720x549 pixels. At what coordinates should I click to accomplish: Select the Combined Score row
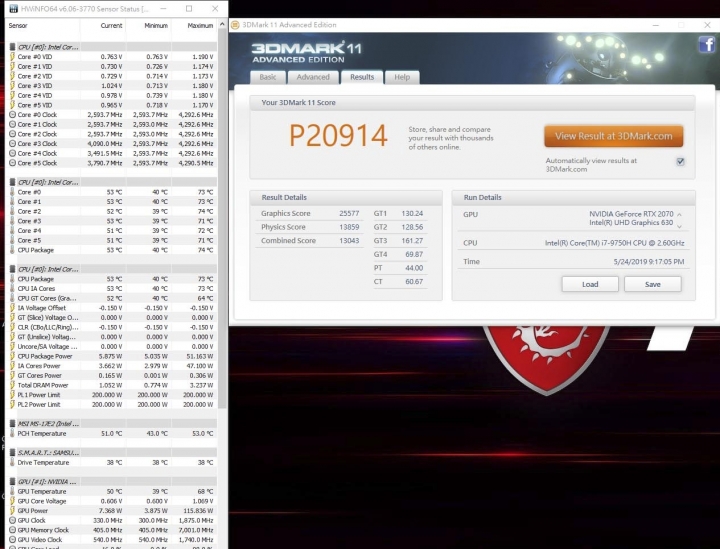point(310,241)
